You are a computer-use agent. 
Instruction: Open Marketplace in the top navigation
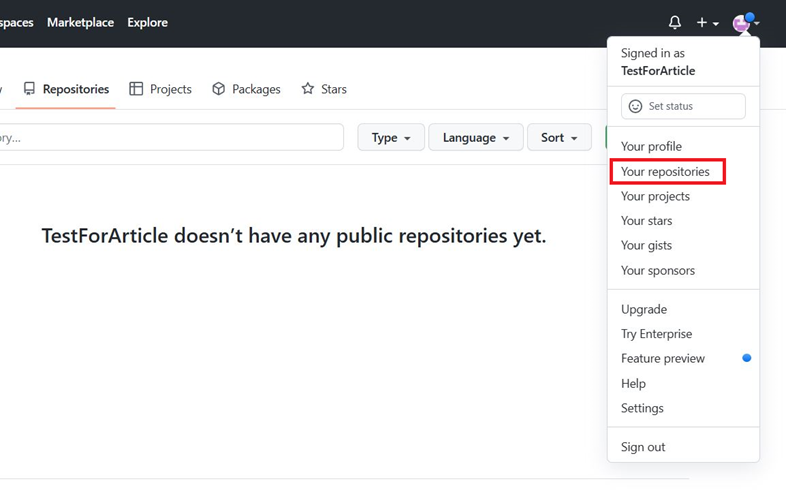pos(80,23)
